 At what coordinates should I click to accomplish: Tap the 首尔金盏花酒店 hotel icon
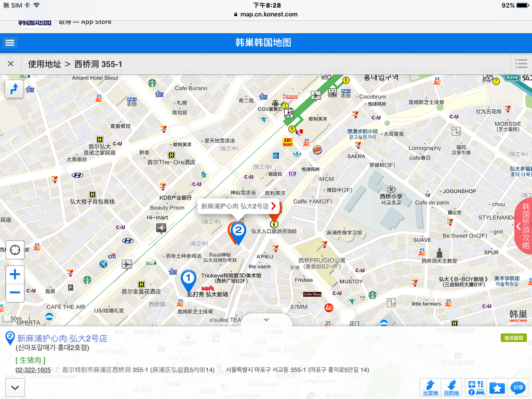(141, 284)
